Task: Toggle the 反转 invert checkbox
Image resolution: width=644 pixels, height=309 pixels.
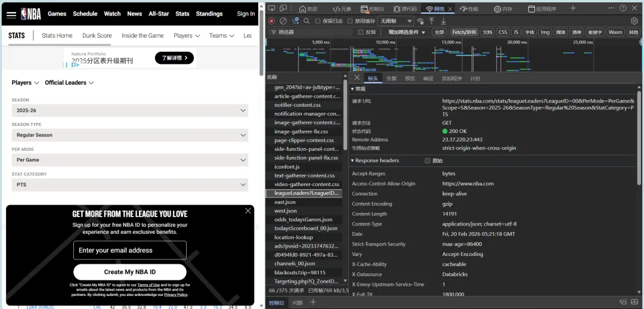Action: pos(361,32)
